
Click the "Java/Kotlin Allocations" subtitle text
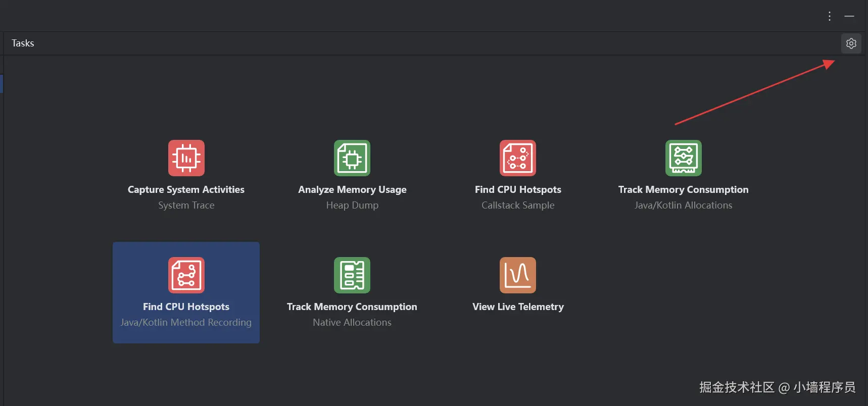point(684,206)
